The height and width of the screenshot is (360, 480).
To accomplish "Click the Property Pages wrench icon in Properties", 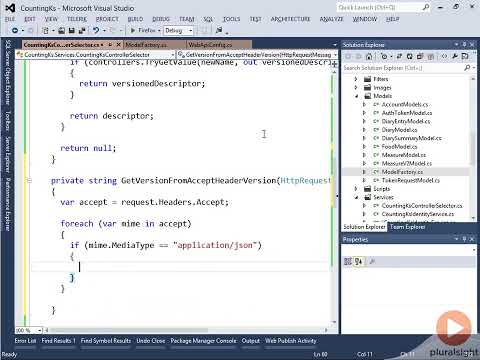I will [x=372, y=262].
